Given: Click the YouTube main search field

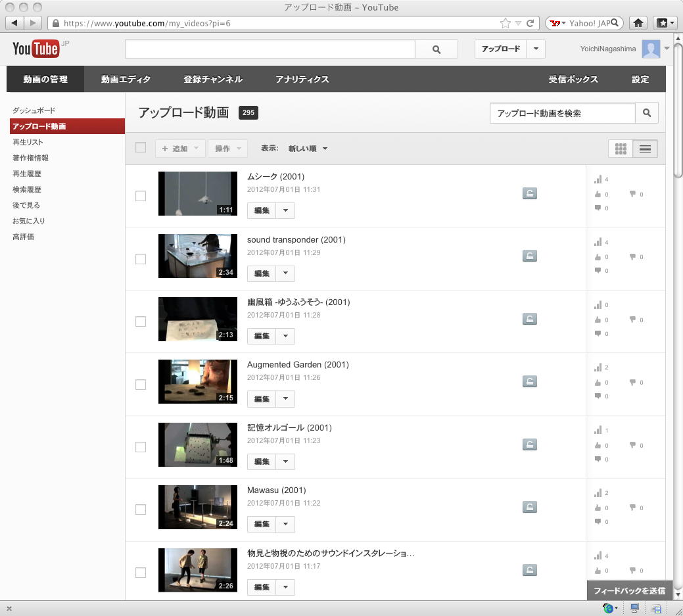Looking at the screenshot, I should click(x=270, y=49).
